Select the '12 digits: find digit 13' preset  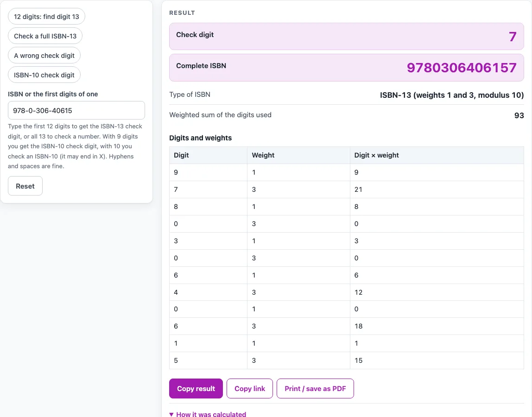[x=46, y=17]
